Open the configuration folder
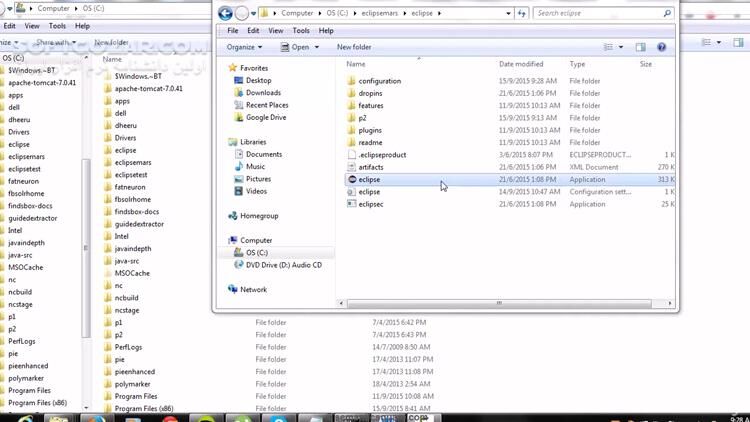Screen dimensions: 750x422 click(379, 81)
